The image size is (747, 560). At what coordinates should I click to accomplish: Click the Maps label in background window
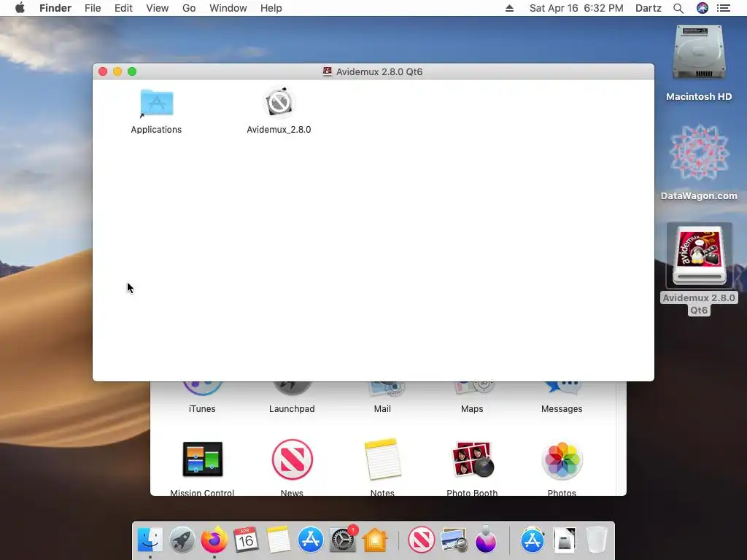coord(472,408)
